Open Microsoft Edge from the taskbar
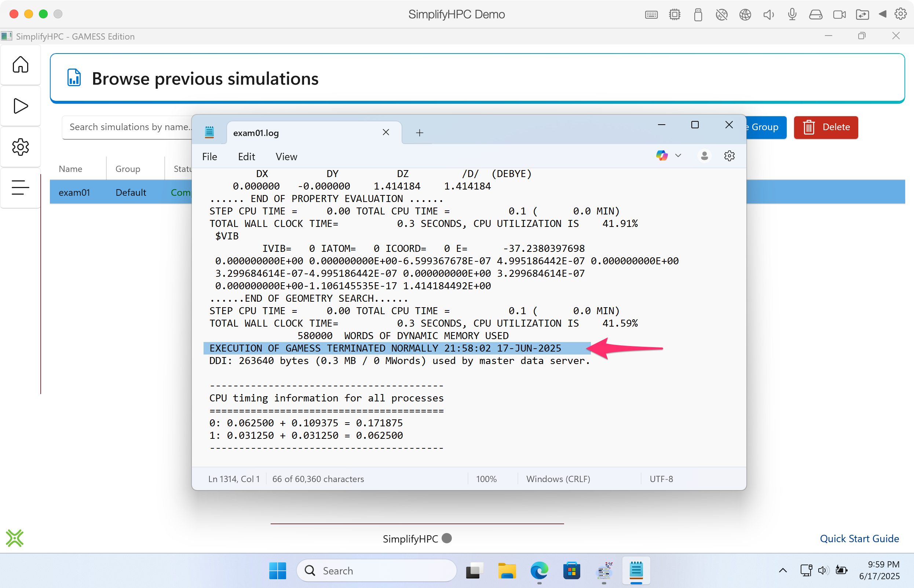The width and height of the screenshot is (914, 588). (539, 571)
